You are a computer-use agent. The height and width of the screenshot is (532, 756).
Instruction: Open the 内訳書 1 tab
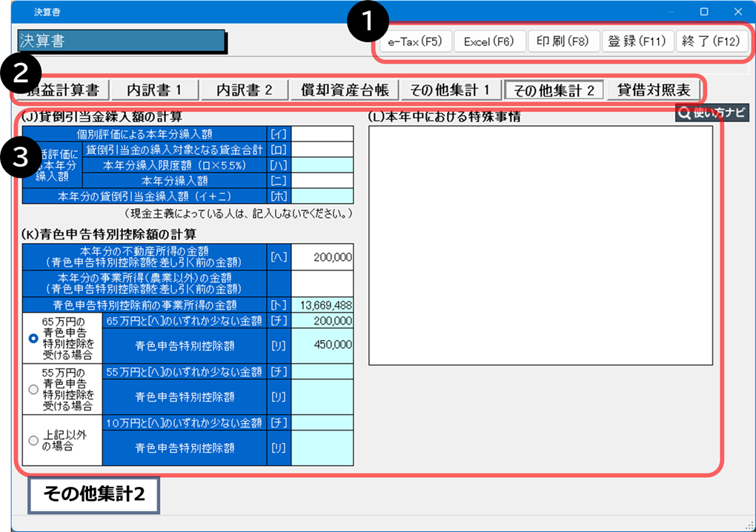click(153, 90)
